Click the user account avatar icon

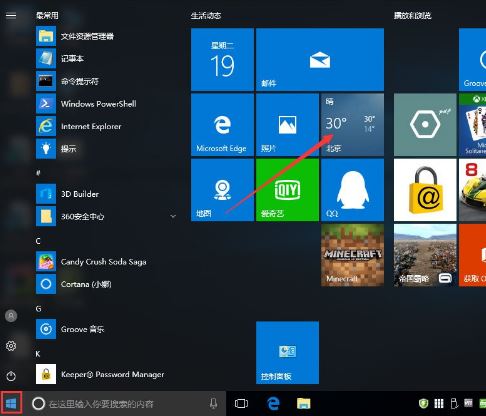coord(11,316)
